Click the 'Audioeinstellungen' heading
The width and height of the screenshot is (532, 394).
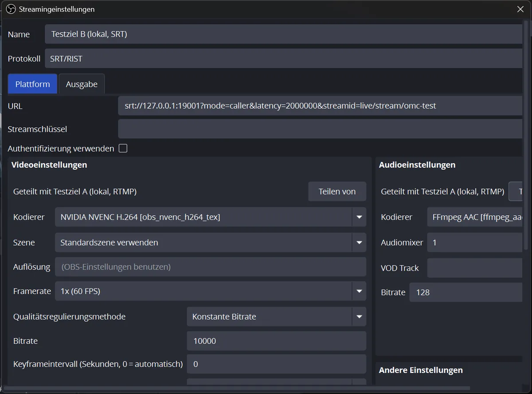coord(417,165)
